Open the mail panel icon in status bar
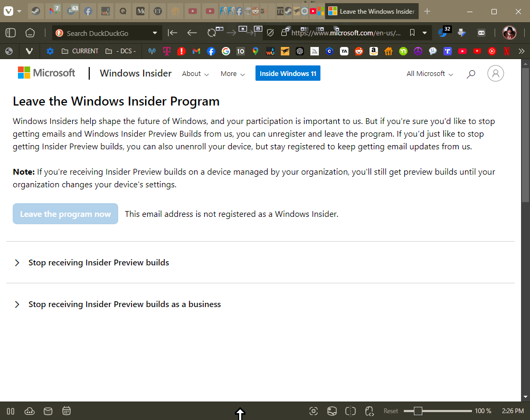 click(48, 411)
